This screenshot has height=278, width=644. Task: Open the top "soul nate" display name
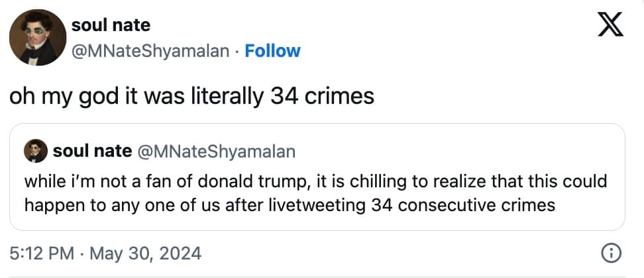[x=111, y=25]
